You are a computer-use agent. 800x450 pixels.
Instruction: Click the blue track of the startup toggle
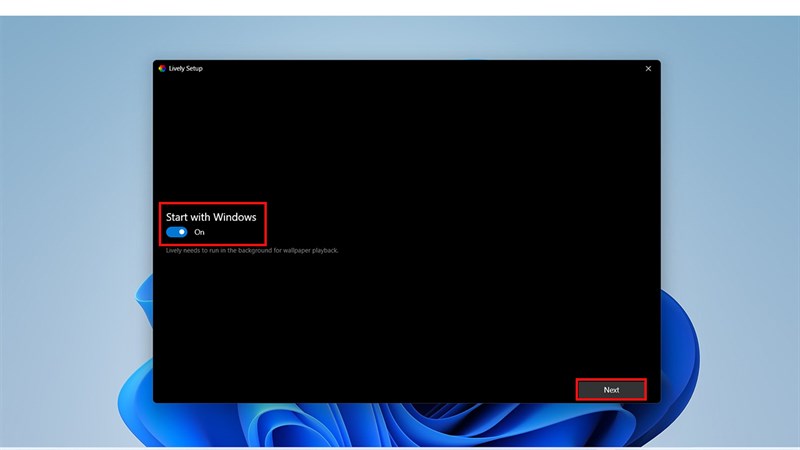[x=172, y=232]
